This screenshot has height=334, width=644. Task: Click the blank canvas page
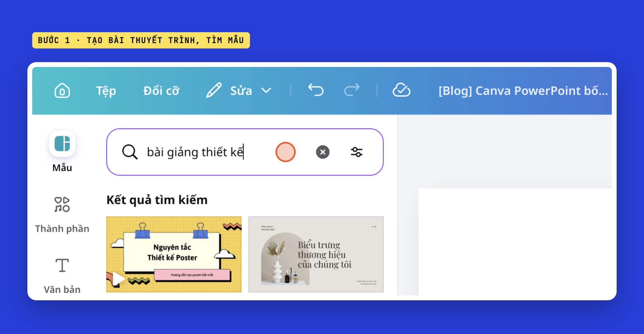[x=515, y=242]
